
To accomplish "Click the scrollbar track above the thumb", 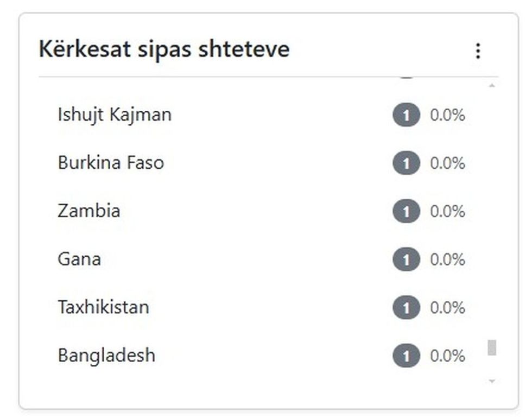I will coord(492,217).
